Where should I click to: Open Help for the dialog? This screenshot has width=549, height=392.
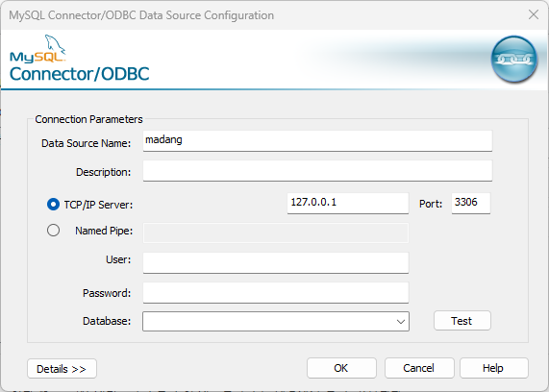pos(493,368)
